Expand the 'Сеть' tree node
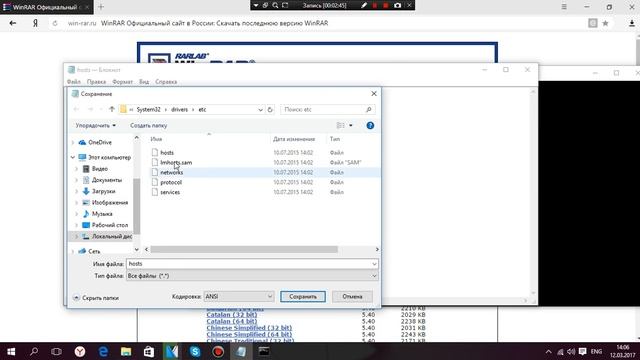Screen dimensions: 640x360 pos(73,251)
